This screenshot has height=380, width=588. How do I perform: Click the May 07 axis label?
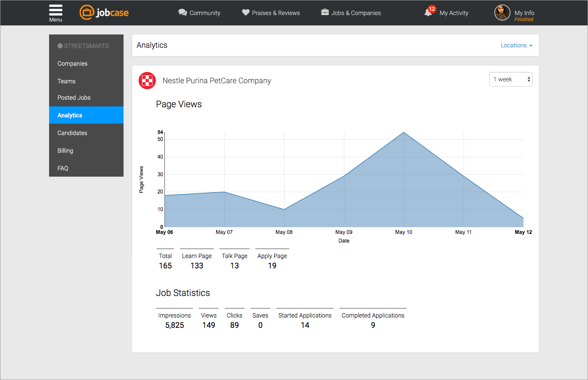click(224, 232)
